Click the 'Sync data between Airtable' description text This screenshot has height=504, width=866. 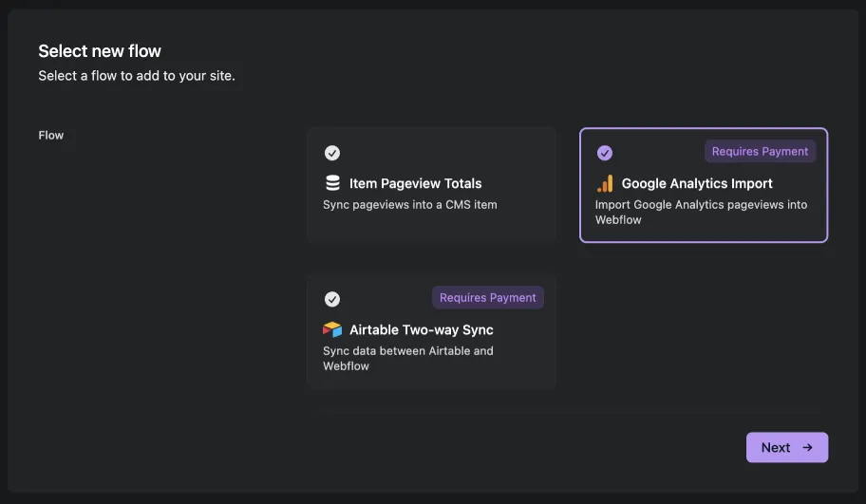pos(408,358)
